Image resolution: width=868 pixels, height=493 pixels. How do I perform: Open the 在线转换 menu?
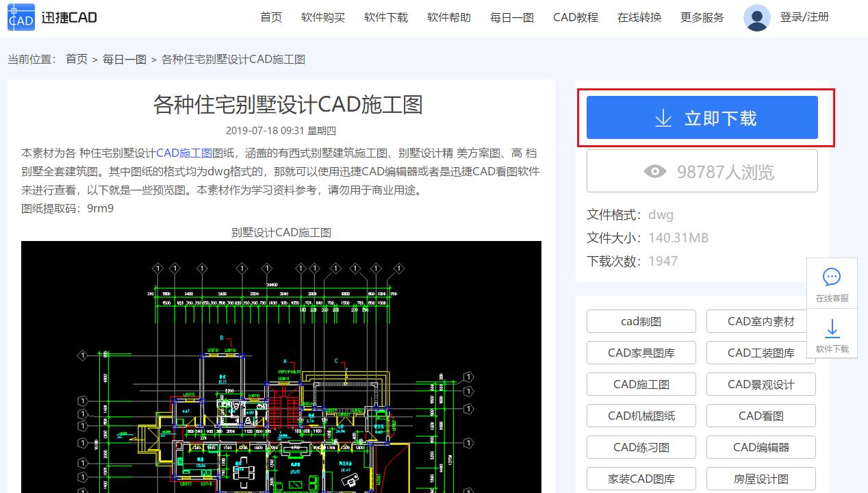pyautogui.click(x=638, y=18)
